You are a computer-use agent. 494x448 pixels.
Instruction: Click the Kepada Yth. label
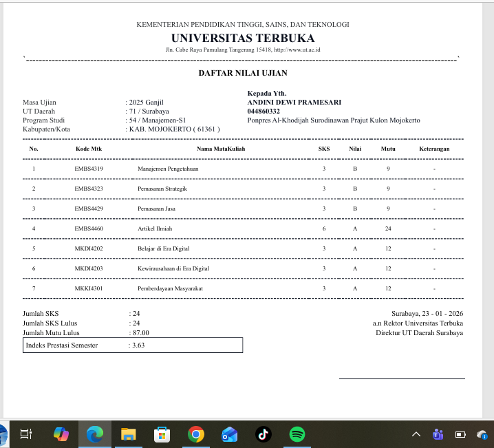(x=267, y=94)
